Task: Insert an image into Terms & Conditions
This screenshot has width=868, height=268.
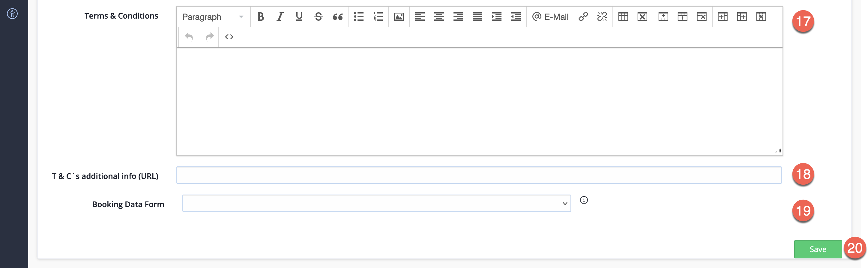Action: (x=399, y=16)
